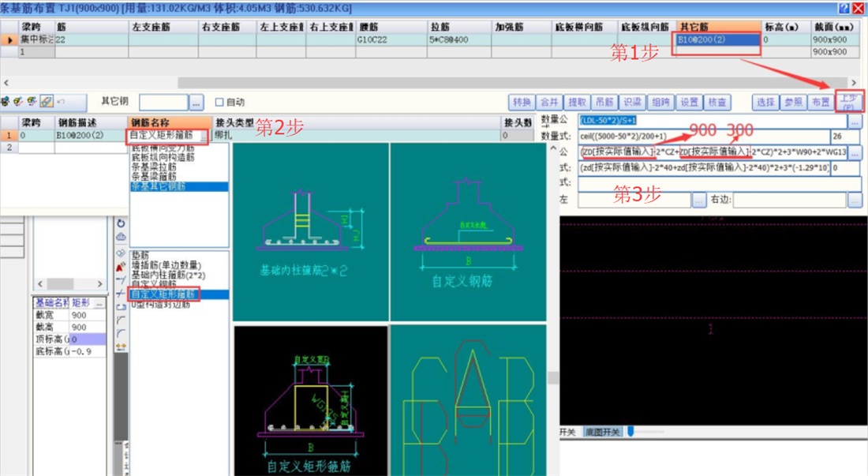Select 垫筋 in the lower list
Screen dimensions: 868x476
point(140,255)
